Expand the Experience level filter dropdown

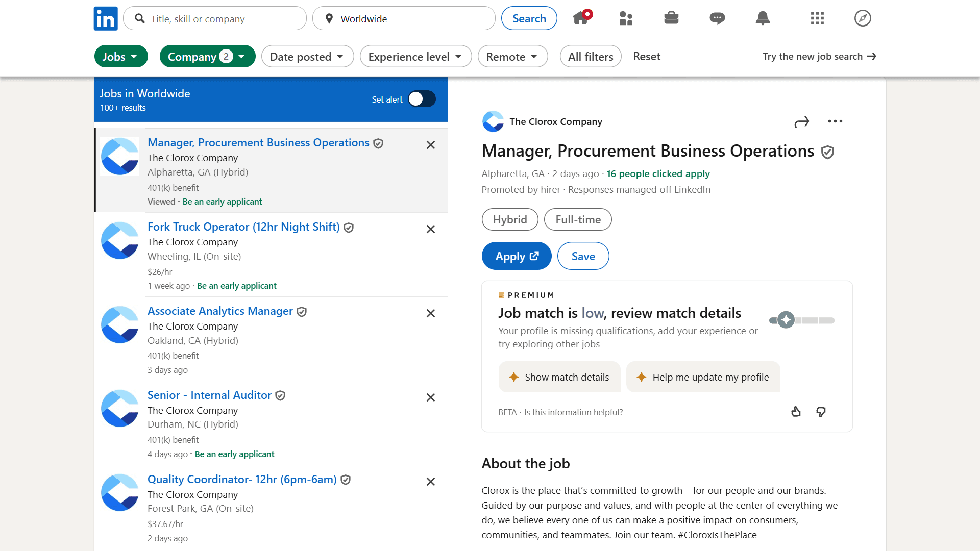(x=415, y=57)
